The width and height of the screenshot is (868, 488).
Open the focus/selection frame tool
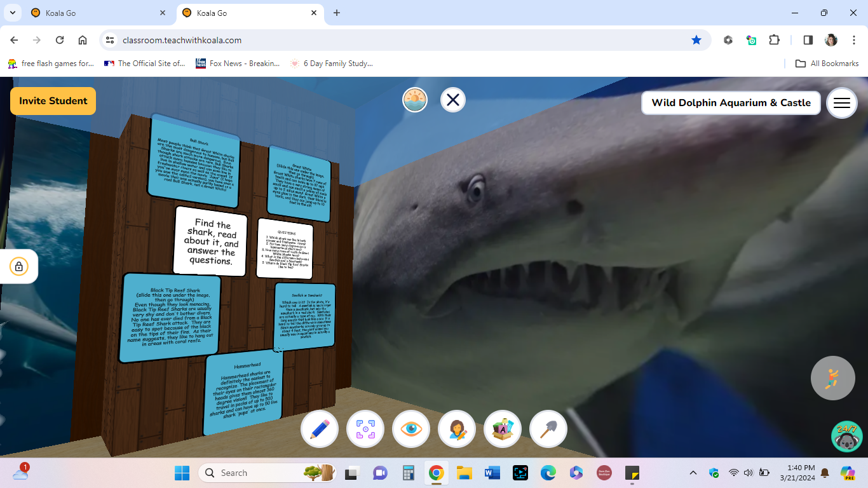365,429
